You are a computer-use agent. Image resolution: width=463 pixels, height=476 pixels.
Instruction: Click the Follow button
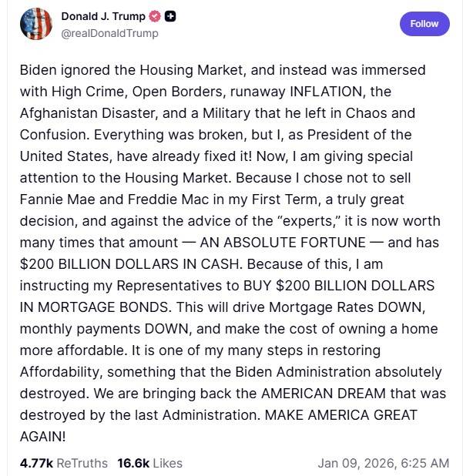(424, 24)
